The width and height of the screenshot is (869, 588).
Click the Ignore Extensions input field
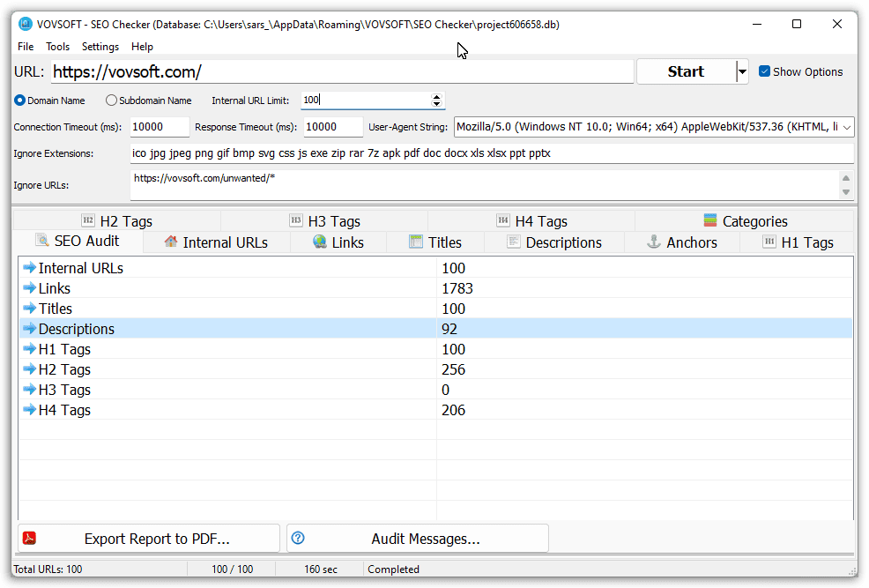492,153
